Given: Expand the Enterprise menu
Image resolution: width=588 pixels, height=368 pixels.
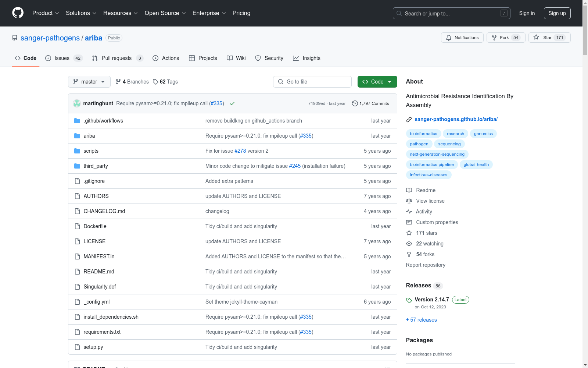Looking at the screenshot, I should [209, 13].
